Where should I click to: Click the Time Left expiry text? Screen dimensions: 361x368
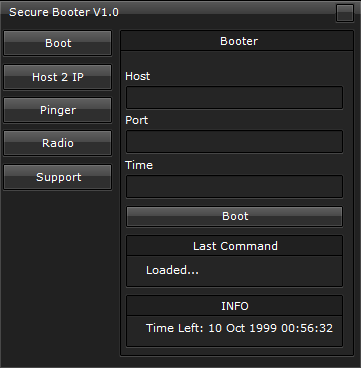[x=239, y=328]
